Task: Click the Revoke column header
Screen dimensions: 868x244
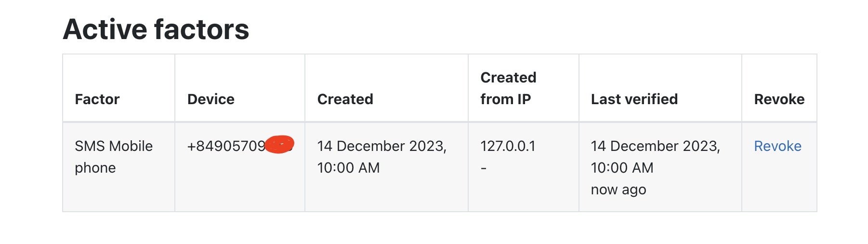Action: pyautogui.click(x=779, y=99)
